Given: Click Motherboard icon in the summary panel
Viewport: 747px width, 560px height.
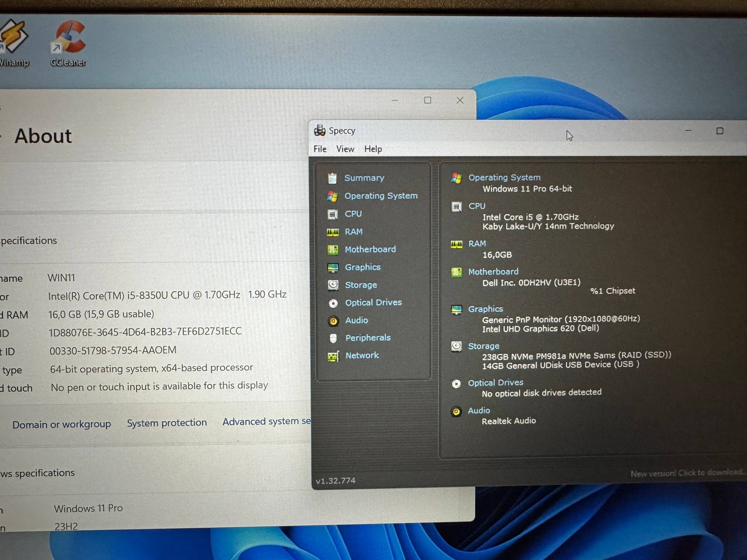Looking at the screenshot, I should pos(456,272).
